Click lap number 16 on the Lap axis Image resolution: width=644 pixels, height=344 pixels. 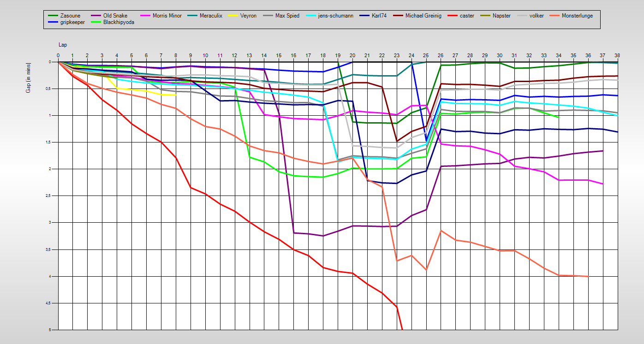(294, 55)
